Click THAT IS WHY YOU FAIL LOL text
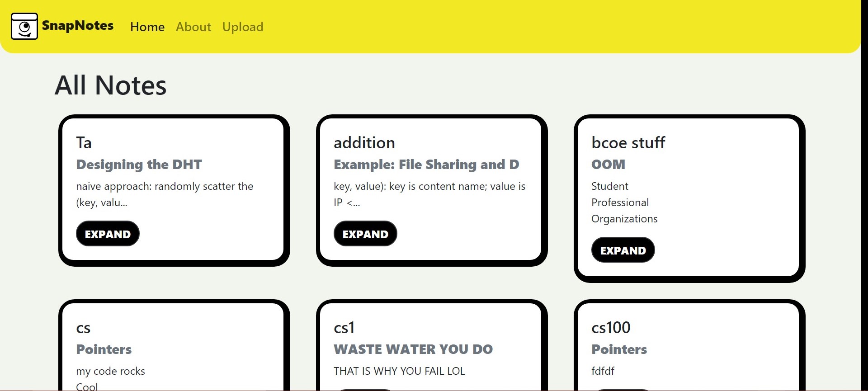The height and width of the screenshot is (391, 868). coord(399,371)
